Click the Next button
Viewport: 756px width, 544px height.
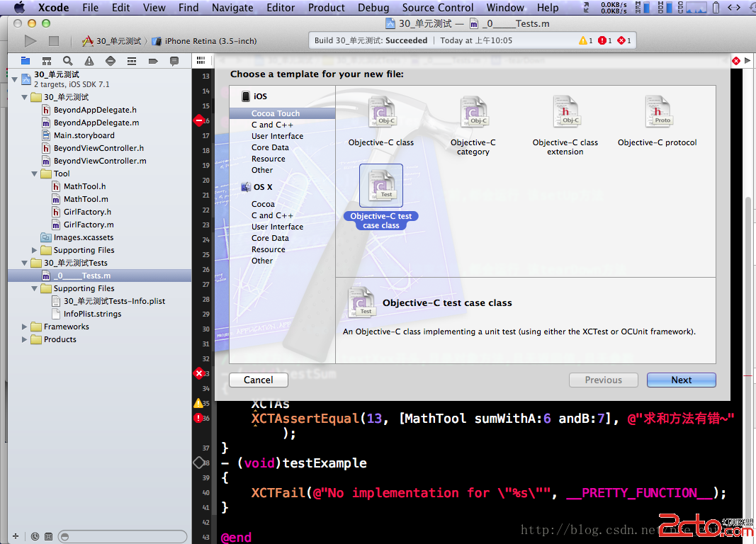click(x=681, y=380)
